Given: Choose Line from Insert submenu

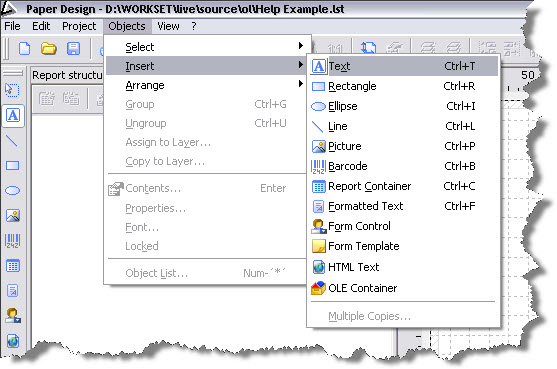Looking at the screenshot, I should click(404, 126).
